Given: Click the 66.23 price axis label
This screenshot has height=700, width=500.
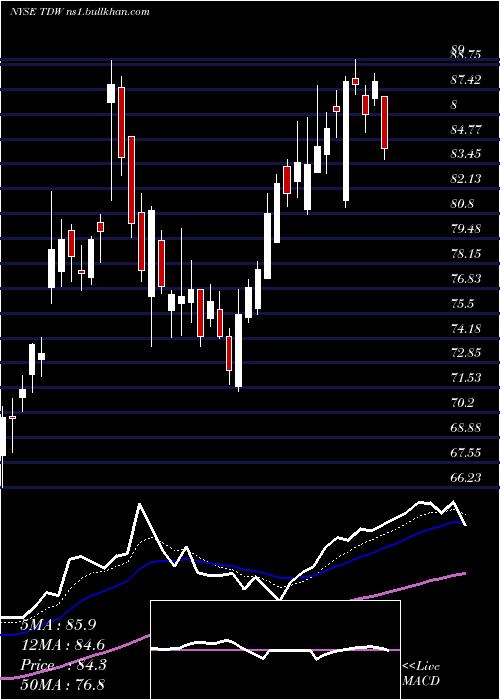Looking at the screenshot, I should [x=466, y=478].
